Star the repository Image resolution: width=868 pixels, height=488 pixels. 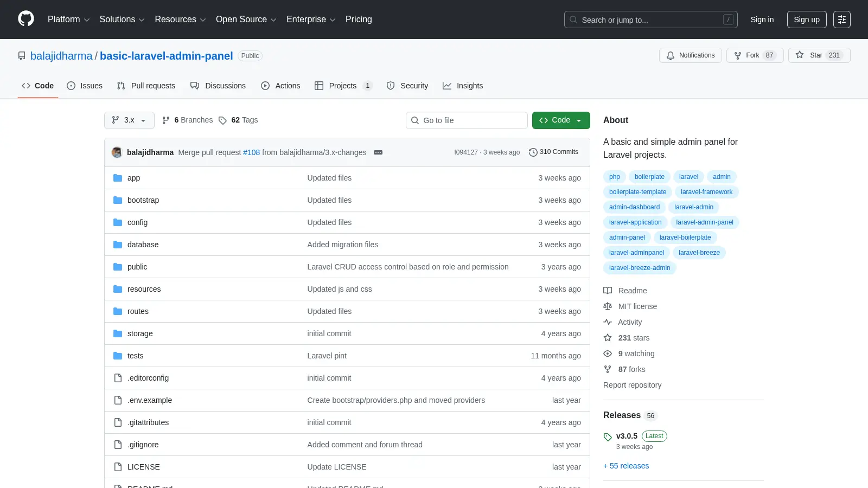(819, 55)
